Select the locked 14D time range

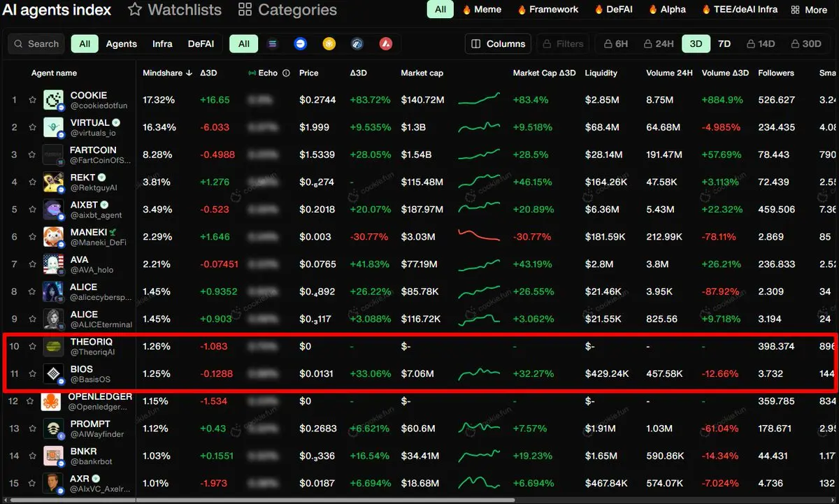(761, 44)
